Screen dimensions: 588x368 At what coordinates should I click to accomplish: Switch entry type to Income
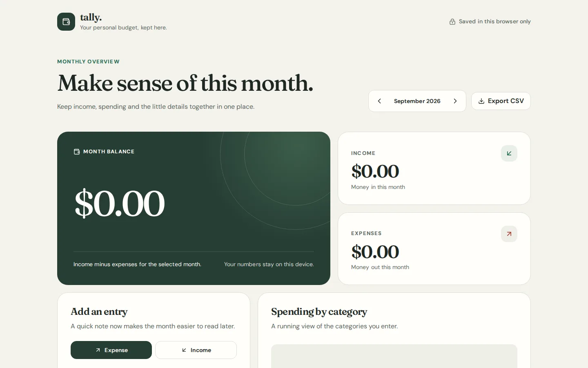pyautogui.click(x=196, y=350)
